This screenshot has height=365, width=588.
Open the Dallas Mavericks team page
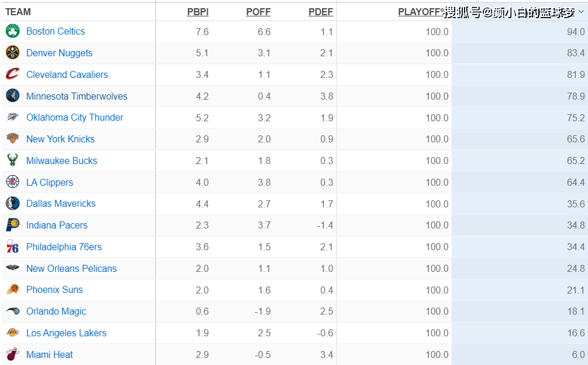(61, 204)
